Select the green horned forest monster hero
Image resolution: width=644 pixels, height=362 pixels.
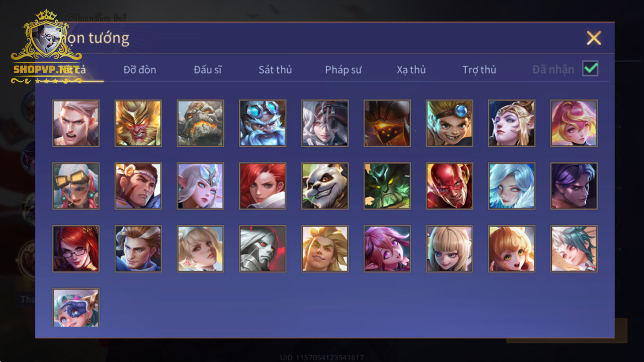(387, 186)
